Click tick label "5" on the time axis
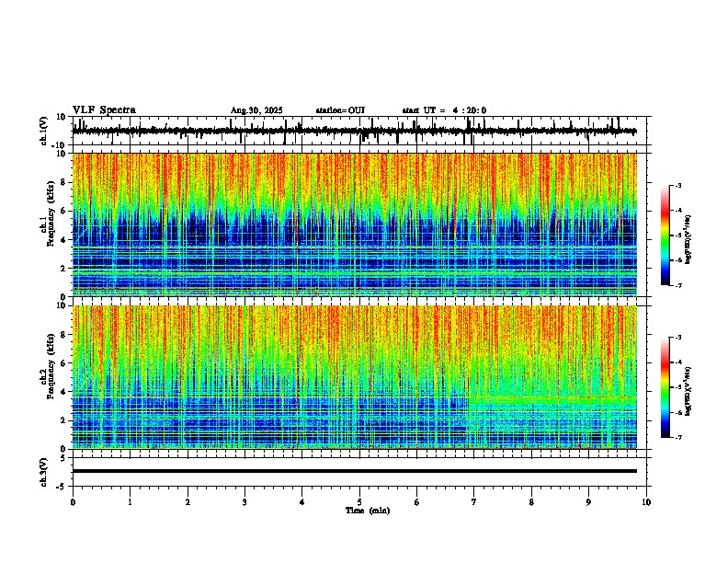Screen dimensions: 728x563 click(x=359, y=502)
